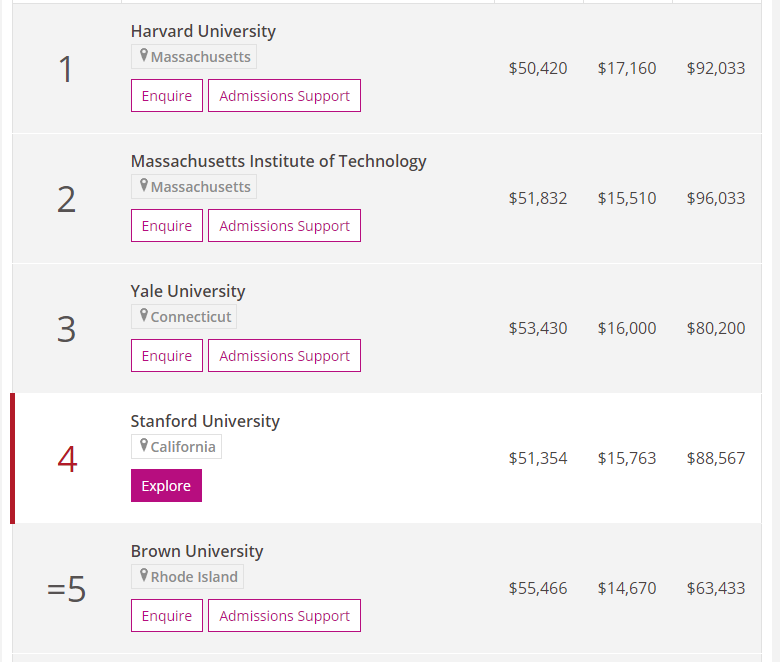Open Admissions Support for MIT
Image resolution: width=780 pixels, height=662 pixels.
[284, 226]
